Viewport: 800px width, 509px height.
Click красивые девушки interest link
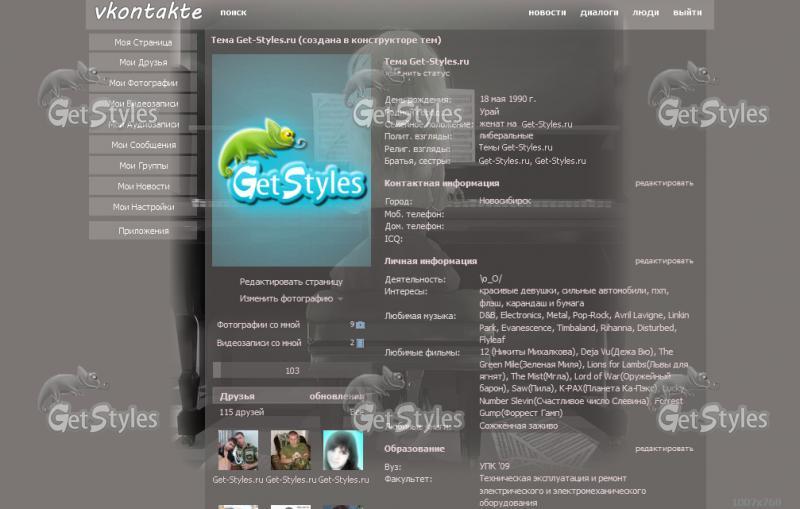tap(518, 291)
